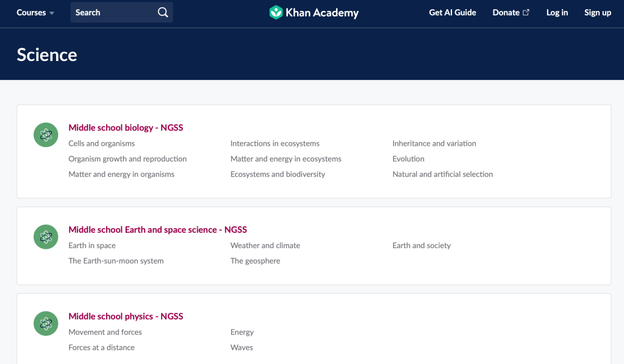This screenshot has height=364, width=624.
Task: Open The Earth-sun-moon system unit
Action: click(x=116, y=261)
